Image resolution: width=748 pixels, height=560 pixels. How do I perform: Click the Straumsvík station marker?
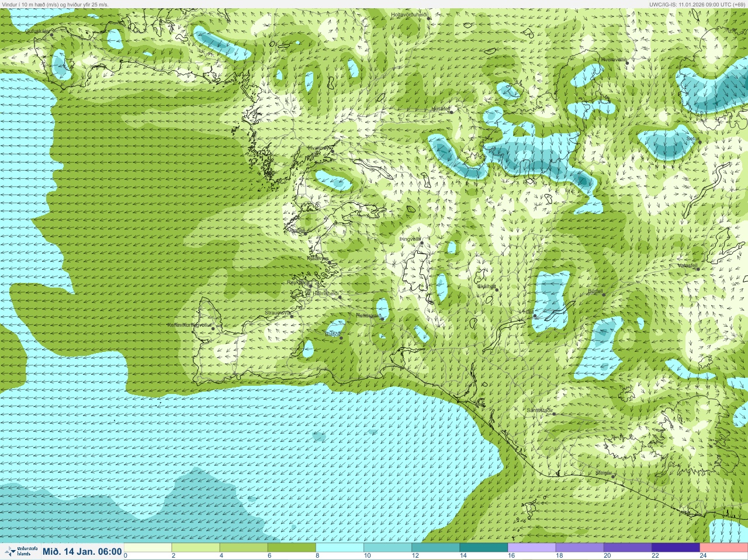(290, 316)
